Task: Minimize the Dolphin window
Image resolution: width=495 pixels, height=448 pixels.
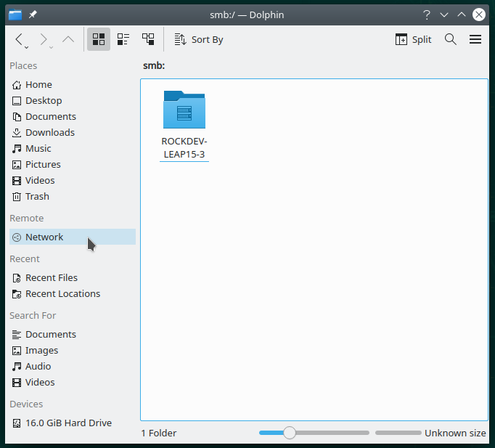Action: point(444,15)
